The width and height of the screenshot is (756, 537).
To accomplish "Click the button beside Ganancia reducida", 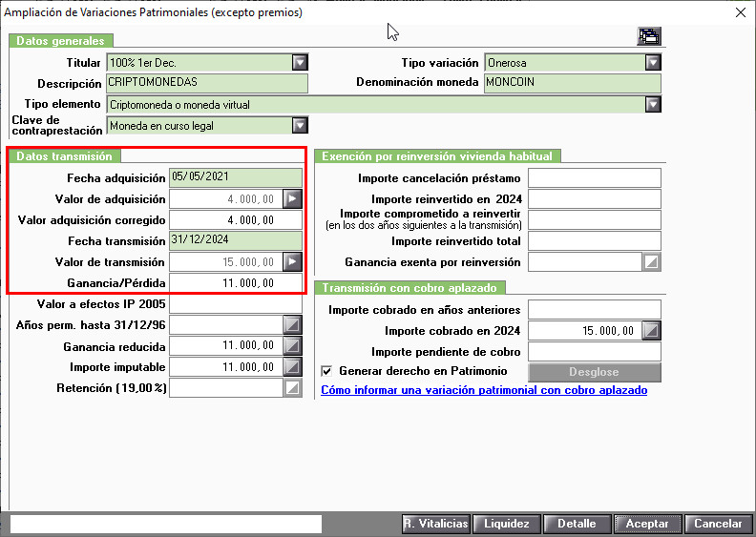I will 293,346.
